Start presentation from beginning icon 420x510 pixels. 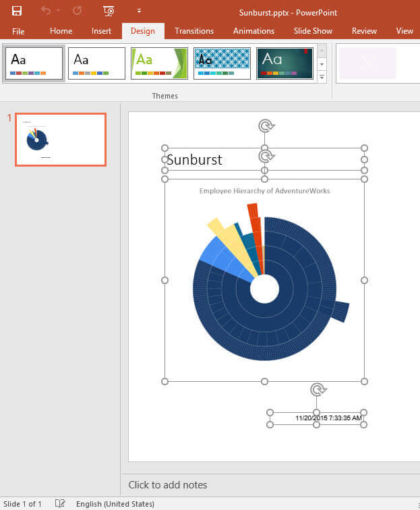coord(109,11)
